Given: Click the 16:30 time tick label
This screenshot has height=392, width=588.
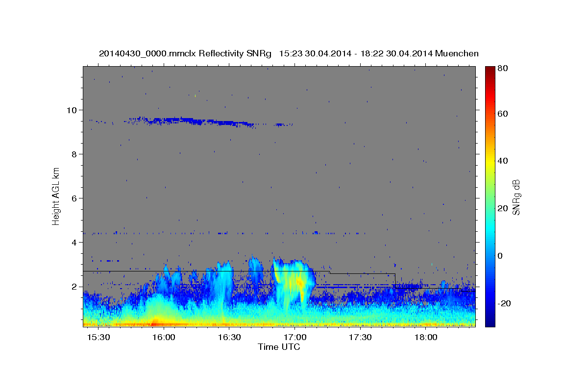Looking at the screenshot, I should [229, 338].
